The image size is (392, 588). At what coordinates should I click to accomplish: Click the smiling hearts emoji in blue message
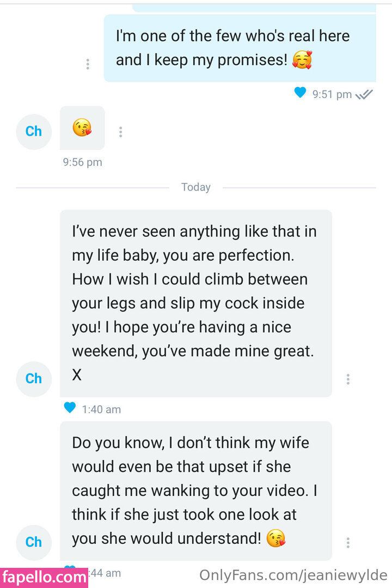[302, 60]
